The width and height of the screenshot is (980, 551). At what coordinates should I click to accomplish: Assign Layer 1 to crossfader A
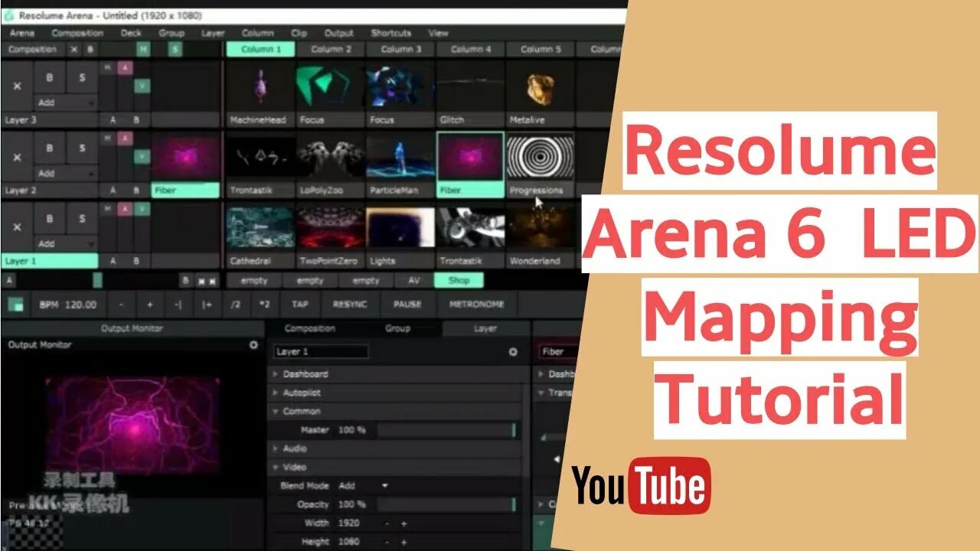pyautogui.click(x=113, y=261)
